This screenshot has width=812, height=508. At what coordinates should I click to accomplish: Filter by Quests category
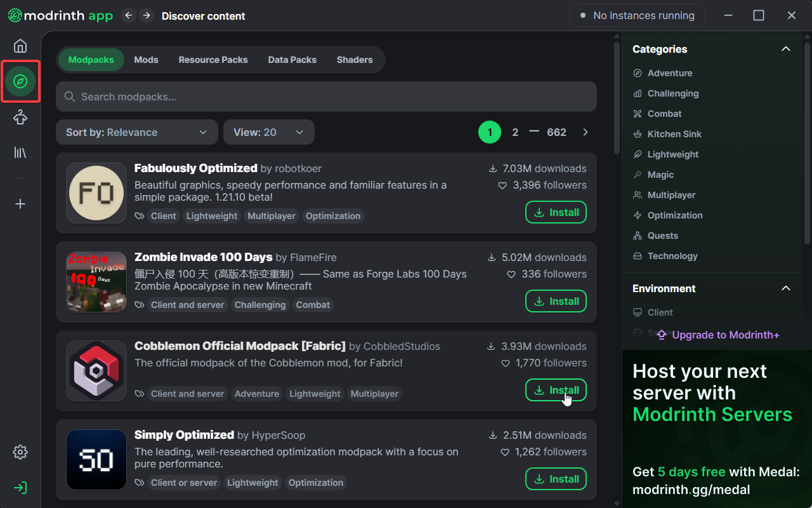[x=655, y=236]
